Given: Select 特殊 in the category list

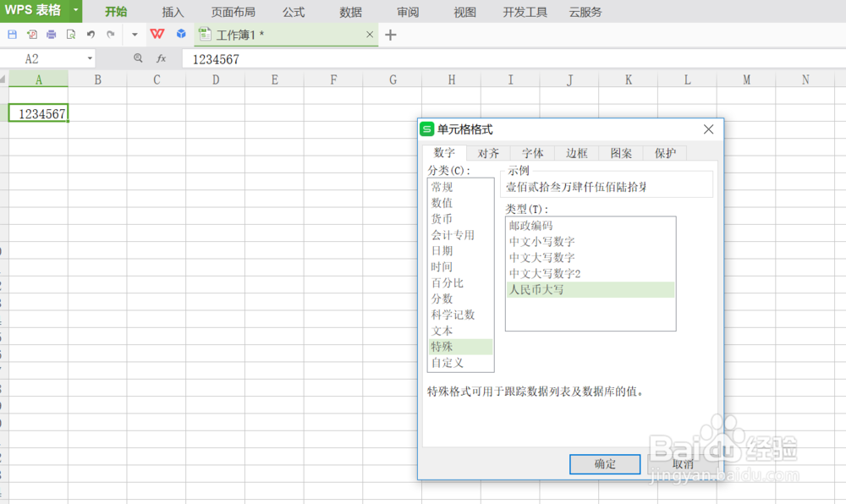Looking at the screenshot, I should (x=461, y=347).
